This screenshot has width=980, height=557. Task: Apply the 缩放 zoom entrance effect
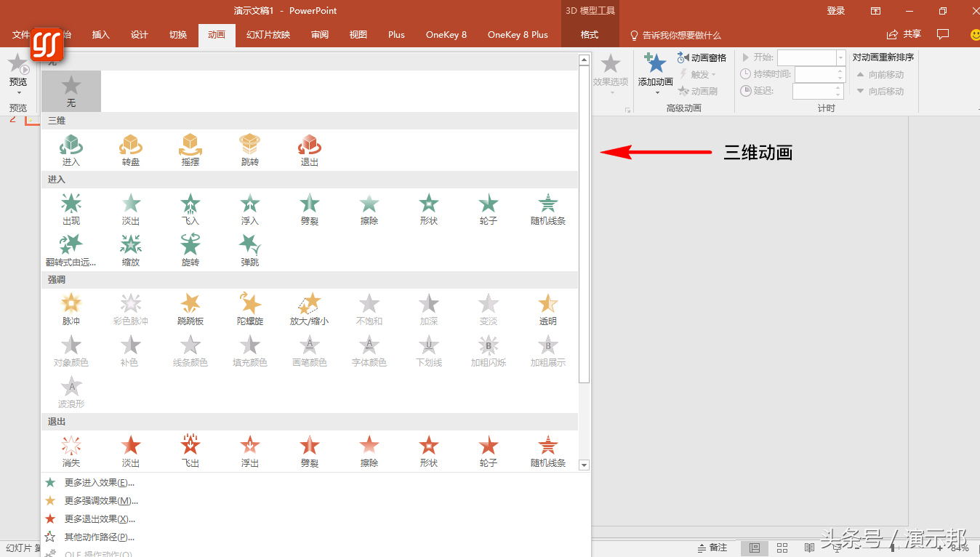[x=131, y=250]
